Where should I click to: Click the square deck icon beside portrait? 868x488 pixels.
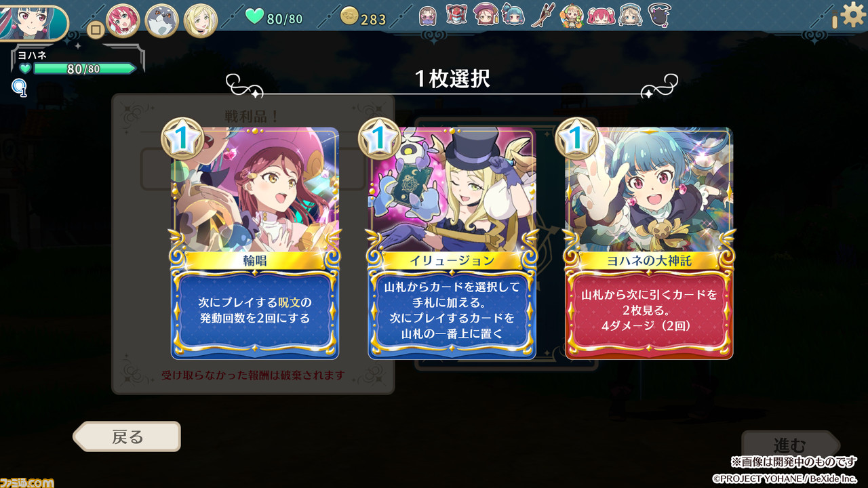(96, 30)
